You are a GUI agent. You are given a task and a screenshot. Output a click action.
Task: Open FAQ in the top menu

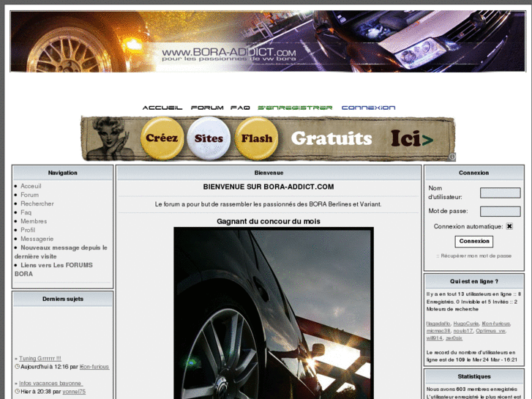click(x=240, y=108)
